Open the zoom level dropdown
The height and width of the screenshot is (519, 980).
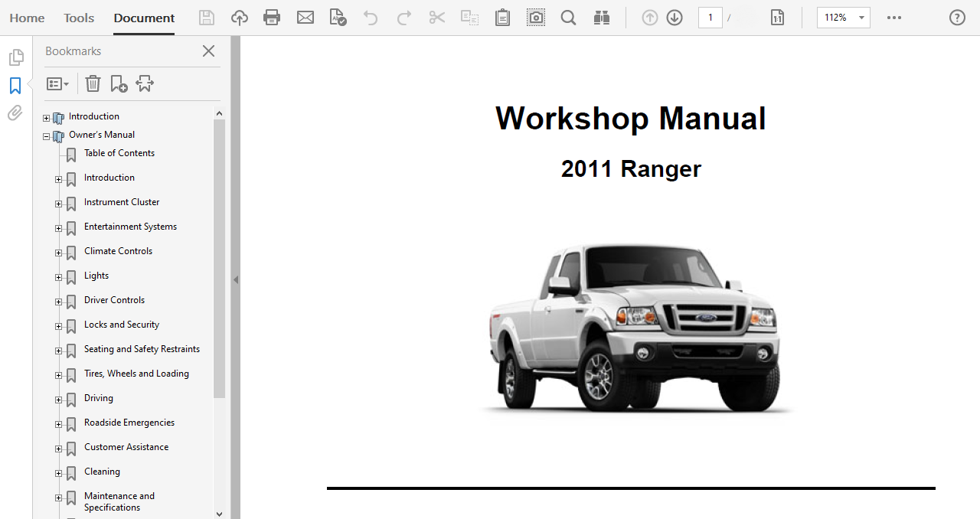[862, 18]
